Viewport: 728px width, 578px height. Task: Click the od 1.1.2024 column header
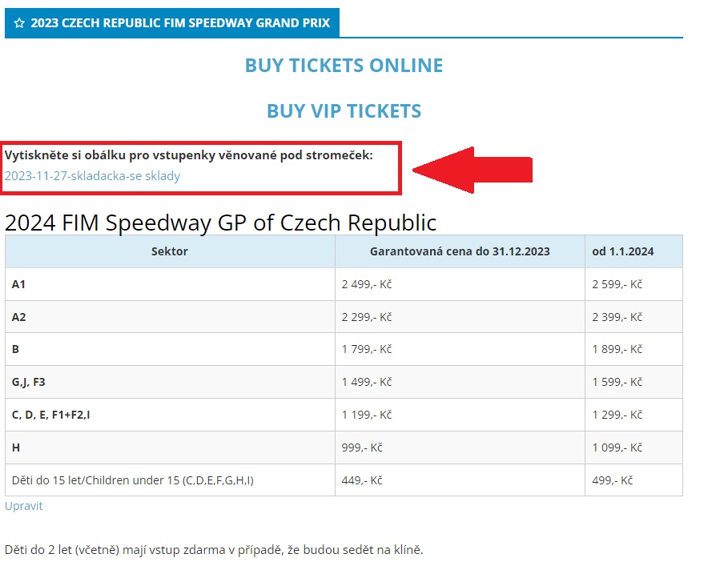(622, 251)
